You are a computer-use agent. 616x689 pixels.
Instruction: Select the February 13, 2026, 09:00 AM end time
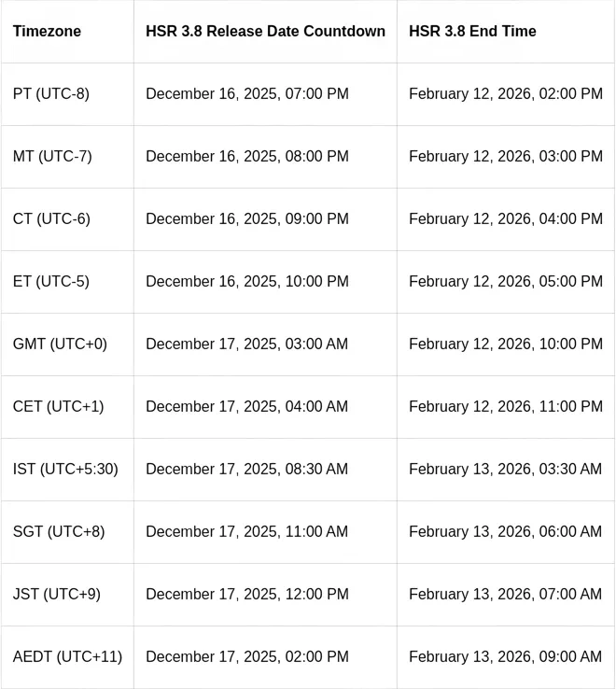[x=505, y=657]
